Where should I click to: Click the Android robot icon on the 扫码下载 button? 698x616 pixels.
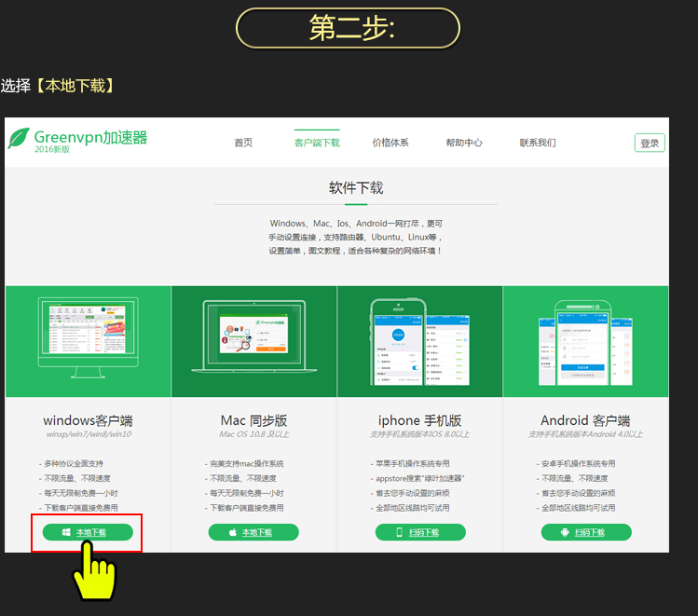[x=565, y=532]
